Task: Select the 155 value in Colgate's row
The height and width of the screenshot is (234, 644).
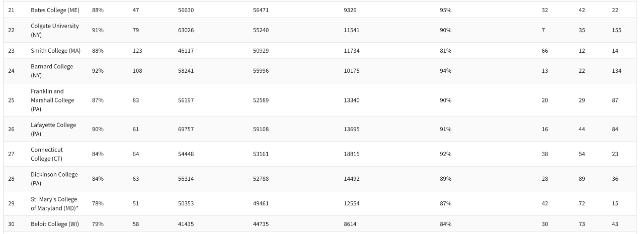Action: [x=616, y=30]
